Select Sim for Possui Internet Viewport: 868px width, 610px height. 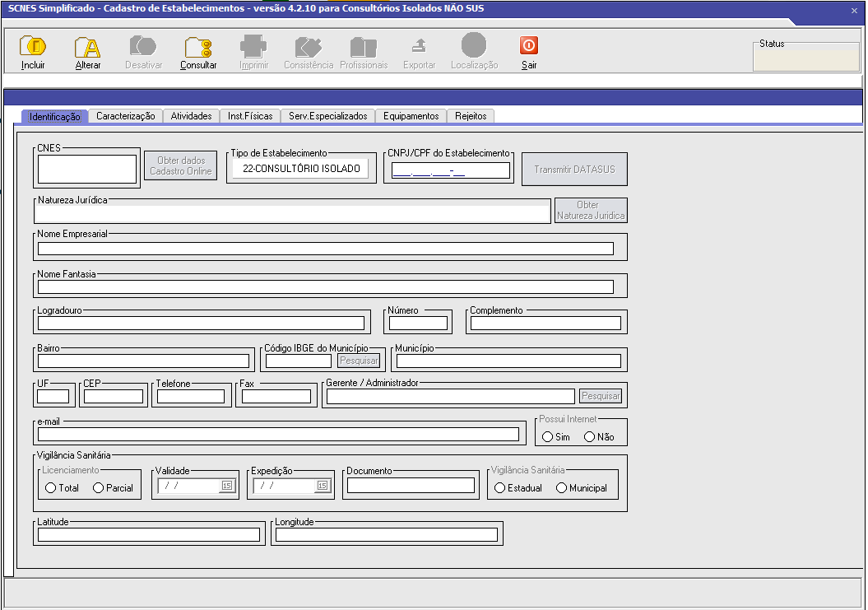(x=547, y=437)
